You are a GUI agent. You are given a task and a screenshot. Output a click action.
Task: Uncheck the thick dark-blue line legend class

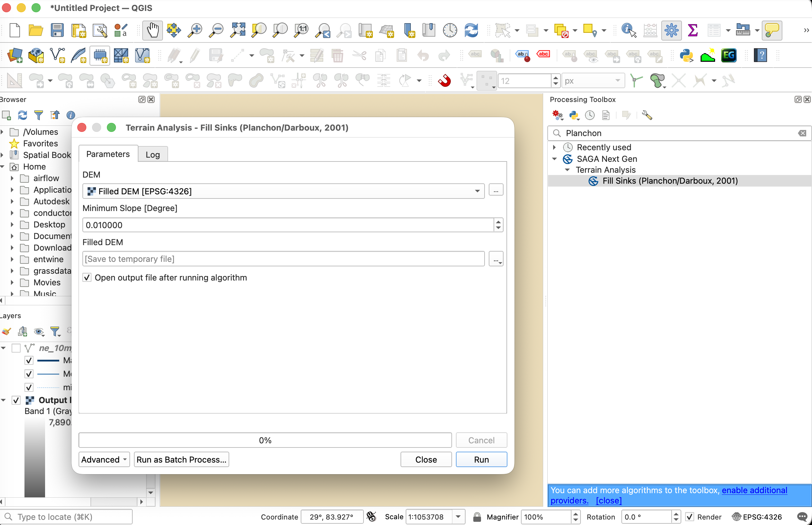(29, 360)
